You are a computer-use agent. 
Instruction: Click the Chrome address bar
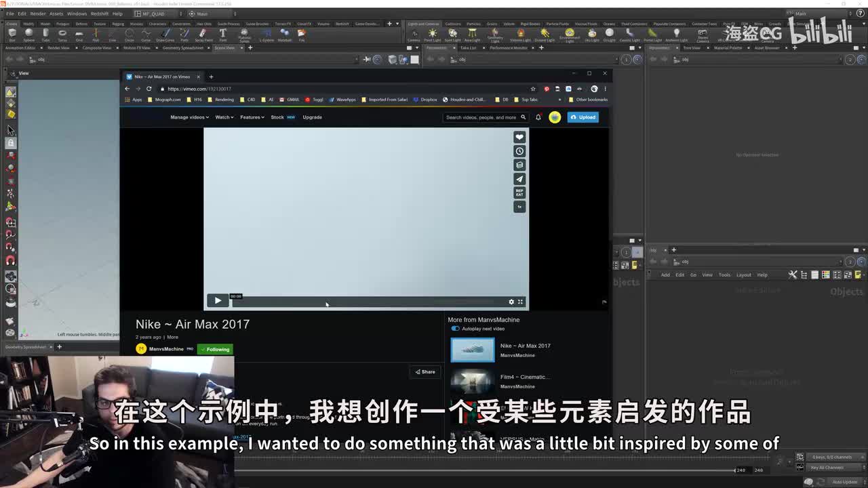[346, 89]
